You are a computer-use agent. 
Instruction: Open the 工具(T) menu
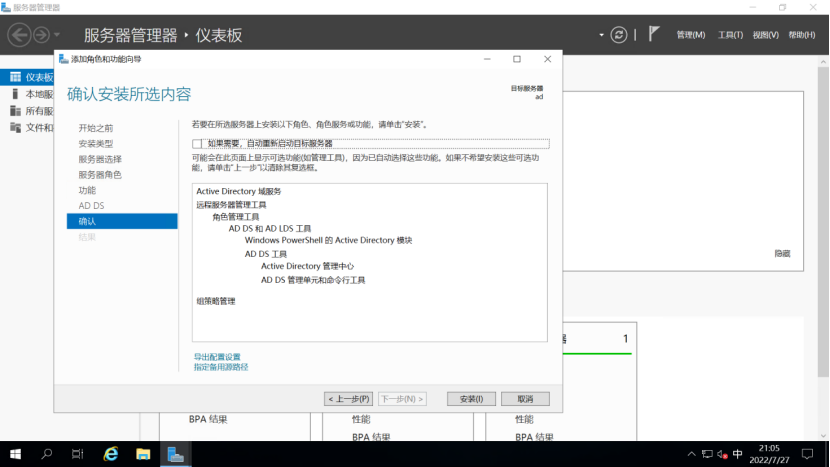coord(730,35)
